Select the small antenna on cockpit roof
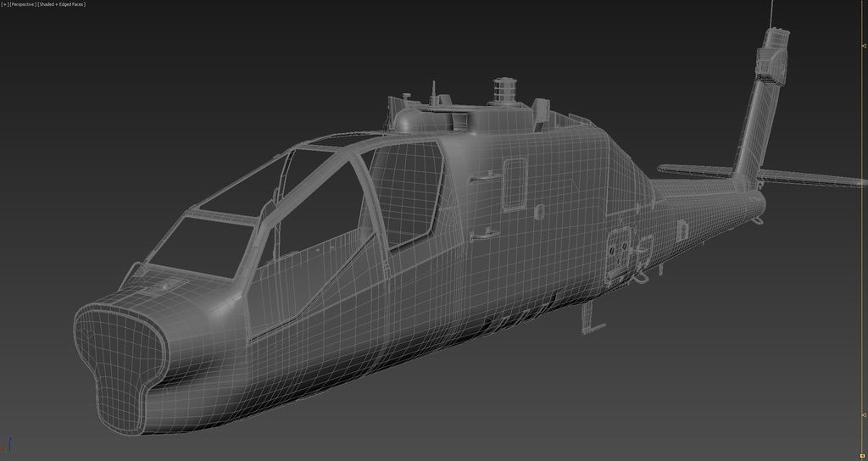This screenshot has width=868, height=461. click(x=434, y=91)
